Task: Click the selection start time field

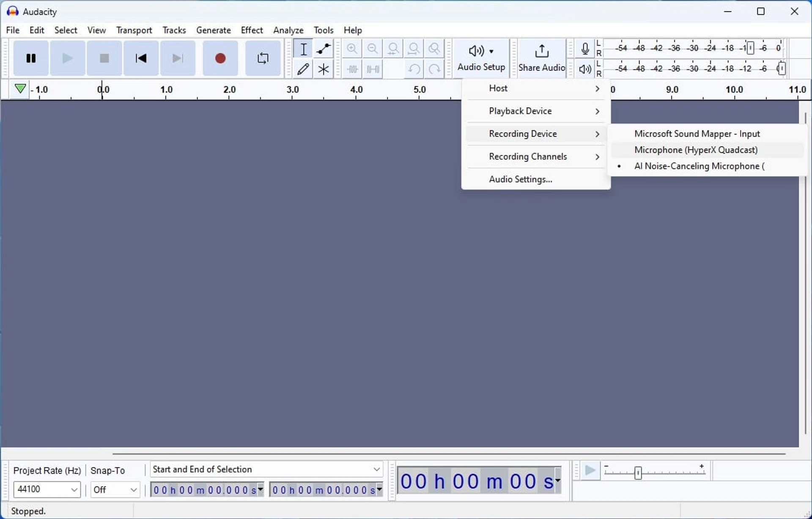Action: click(204, 490)
